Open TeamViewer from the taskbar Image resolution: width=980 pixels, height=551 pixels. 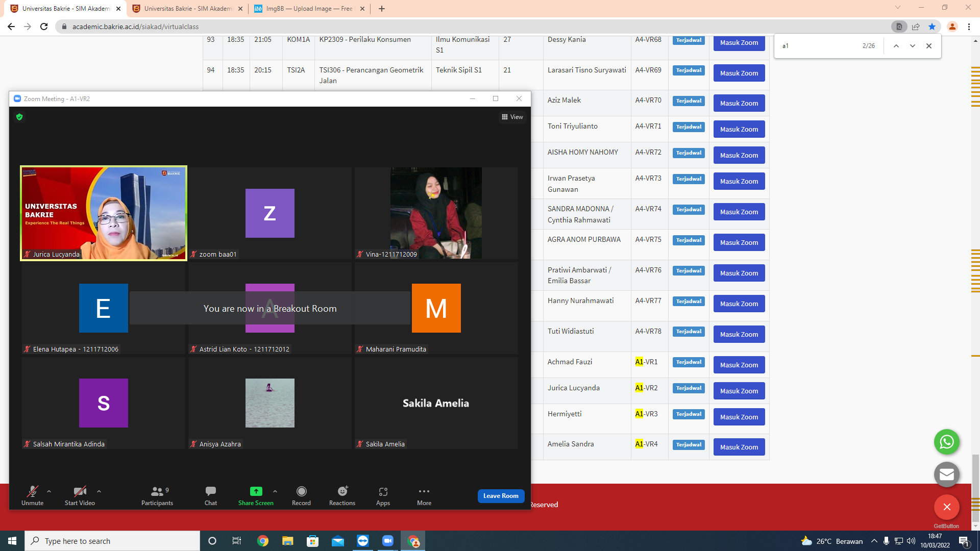[363, 541]
